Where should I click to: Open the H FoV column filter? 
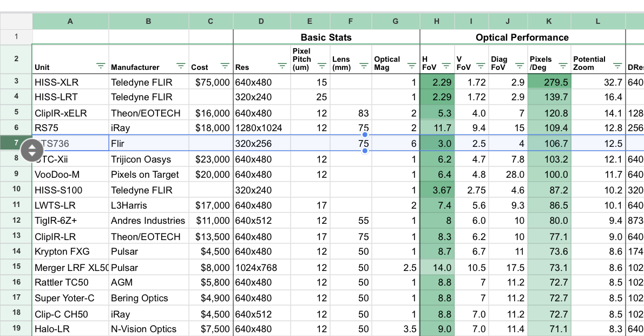click(x=446, y=66)
